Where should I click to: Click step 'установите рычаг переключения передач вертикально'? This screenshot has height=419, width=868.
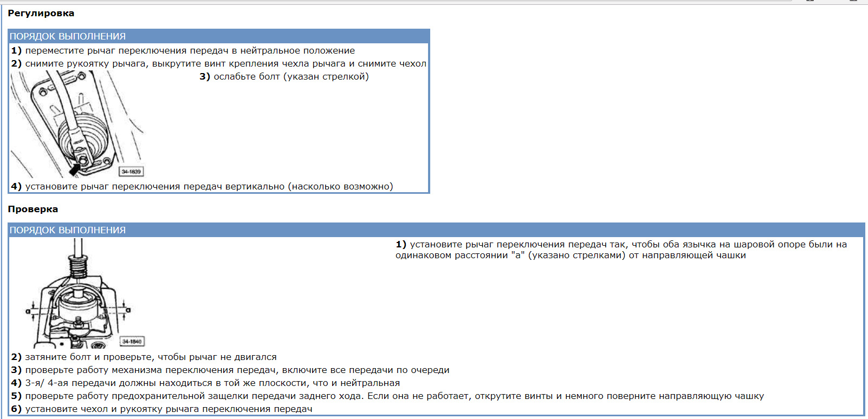202,186
